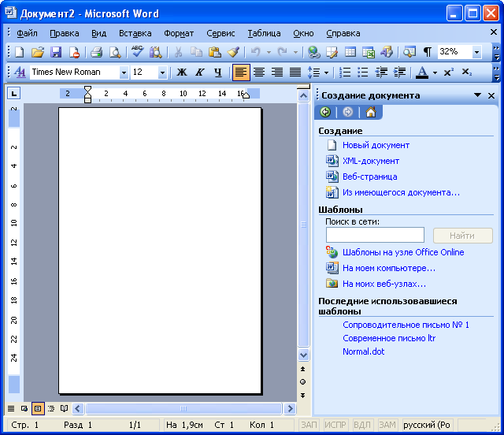The width and height of the screenshot is (504, 435).
Task: Switch to Normal view button at bottom-left
Action: point(11,409)
